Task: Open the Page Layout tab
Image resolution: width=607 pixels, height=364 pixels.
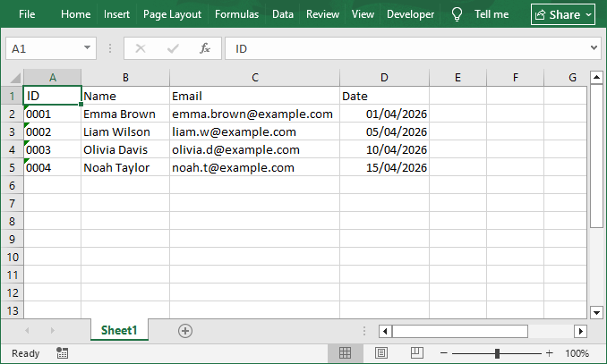Action: 172,14
